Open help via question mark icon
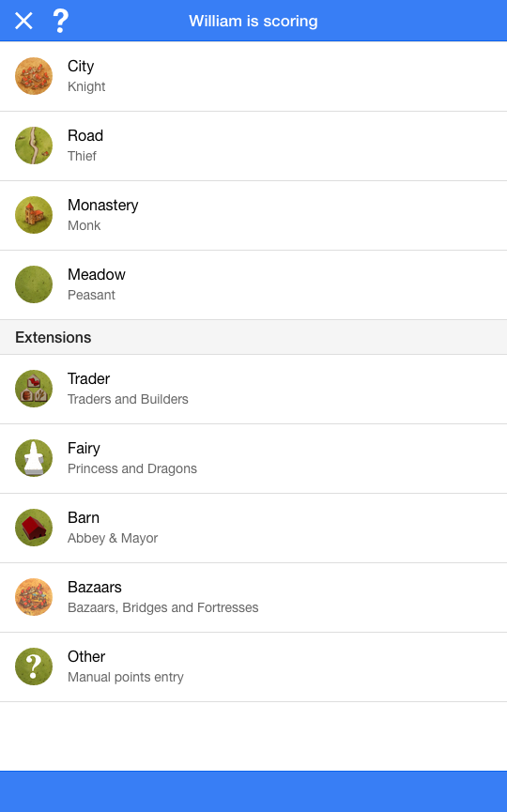507x812 pixels. [x=61, y=22]
